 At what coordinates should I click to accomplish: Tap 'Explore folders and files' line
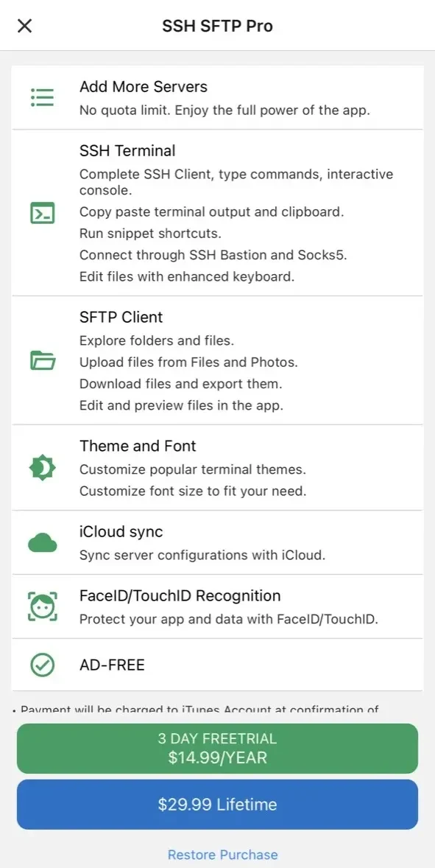point(157,341)
